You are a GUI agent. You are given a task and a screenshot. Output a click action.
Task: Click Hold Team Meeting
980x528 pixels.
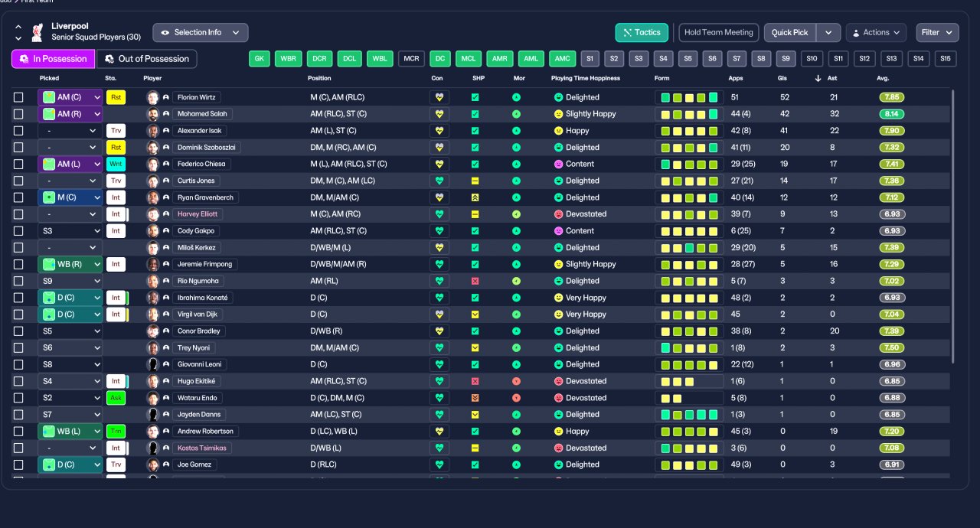[719, 33]
